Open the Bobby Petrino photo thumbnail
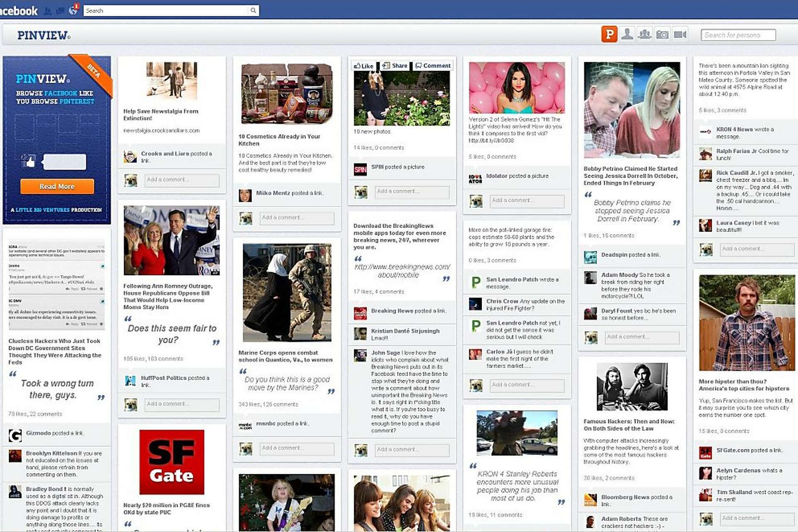This screenshot has height=532, width=798. (x=632, y=110)
